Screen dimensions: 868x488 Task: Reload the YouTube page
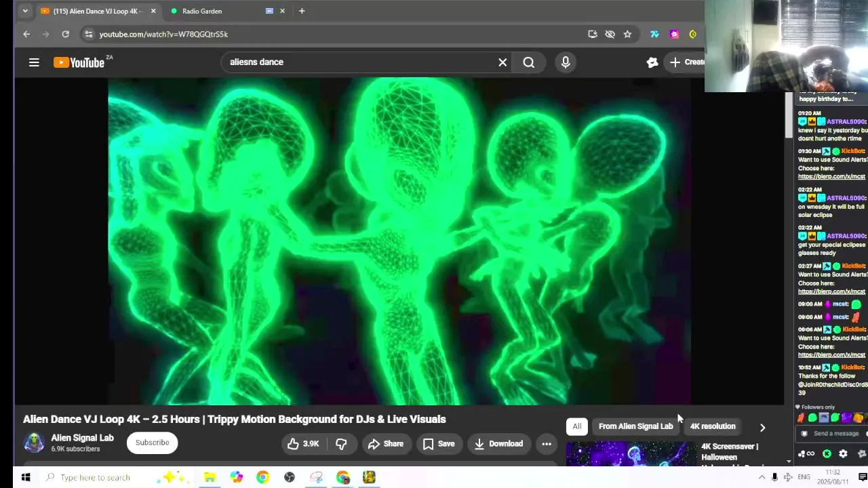pyautogui.click(x=65, y=34)
